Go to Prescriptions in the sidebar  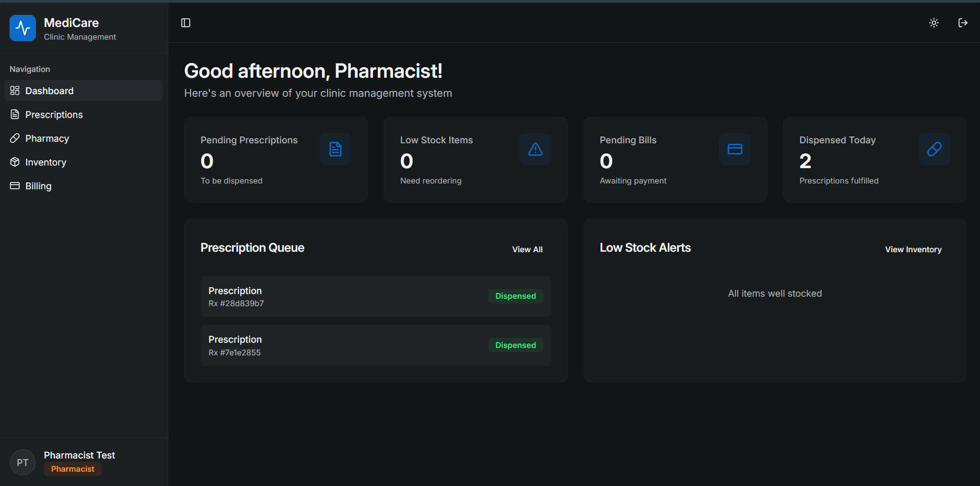(x=54, y=115)
